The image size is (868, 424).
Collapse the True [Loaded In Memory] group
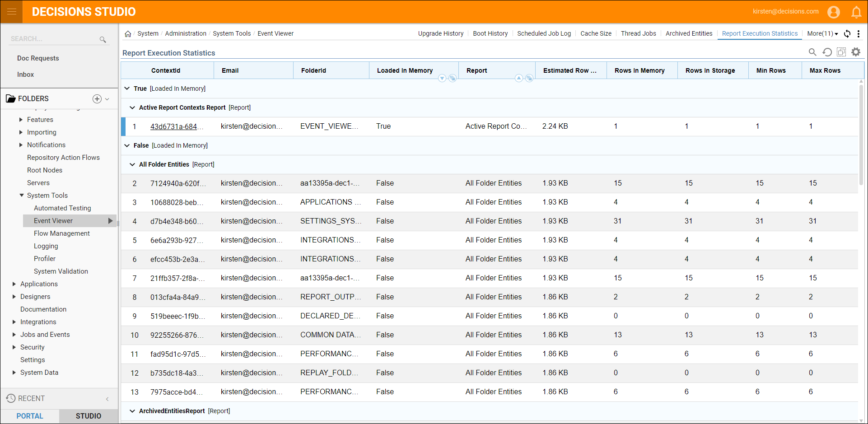point(127,89)
